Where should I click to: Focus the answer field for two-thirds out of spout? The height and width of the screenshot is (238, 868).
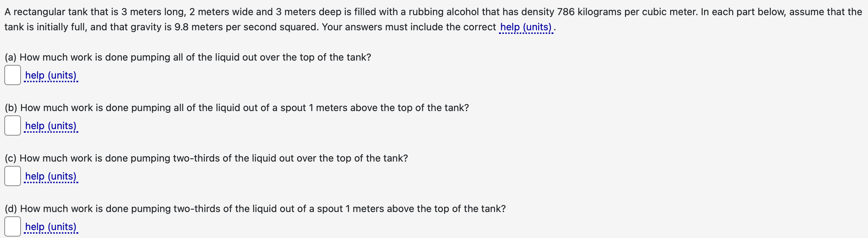tap(13, 226)
